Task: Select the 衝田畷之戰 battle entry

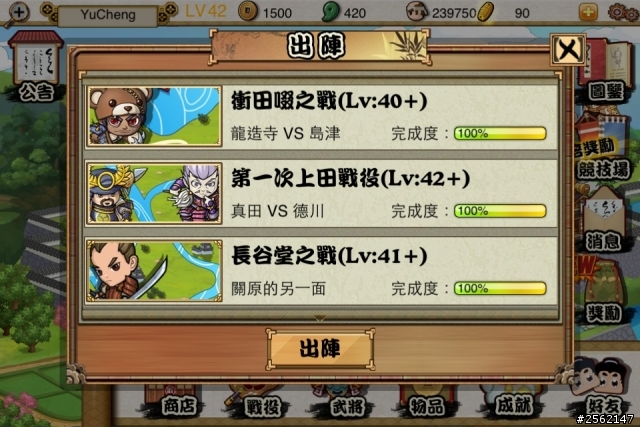Action: point(321,116)
